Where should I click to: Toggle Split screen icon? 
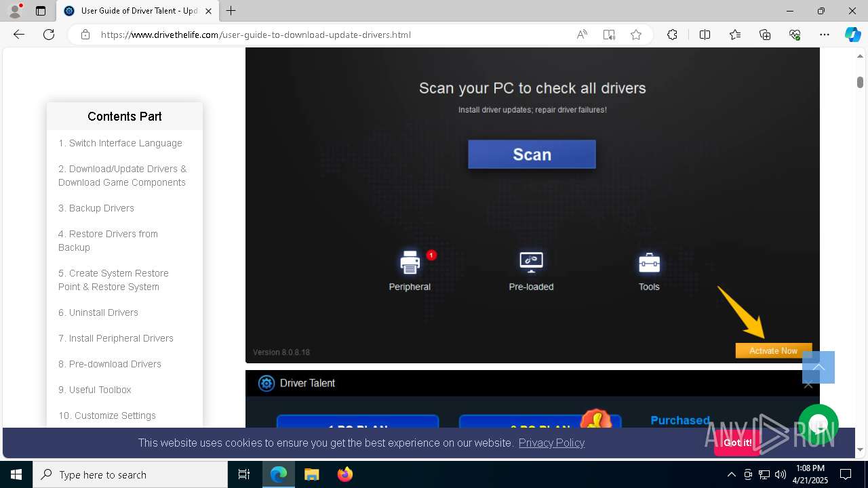coord(705,35)
